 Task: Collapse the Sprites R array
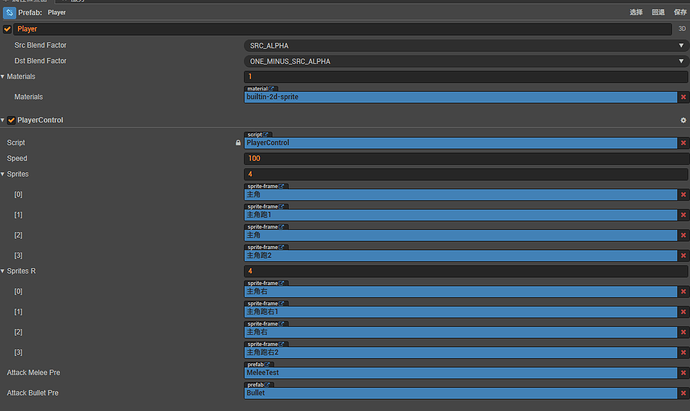tap(3, 271)
